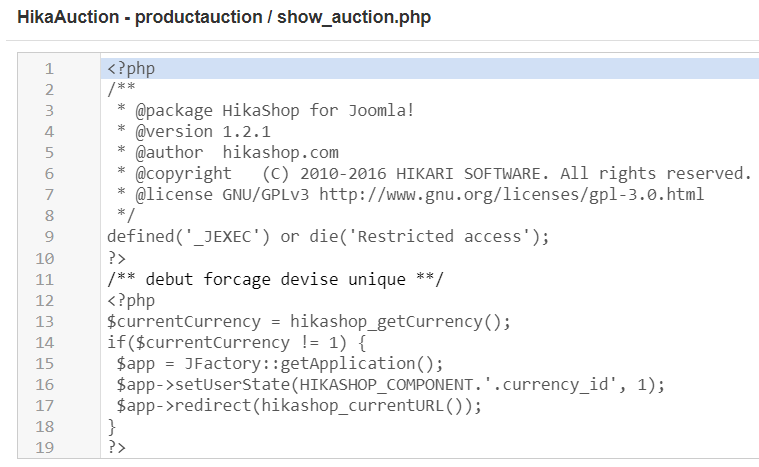Click the closing brace on line 18

click(x=112, y=427)
